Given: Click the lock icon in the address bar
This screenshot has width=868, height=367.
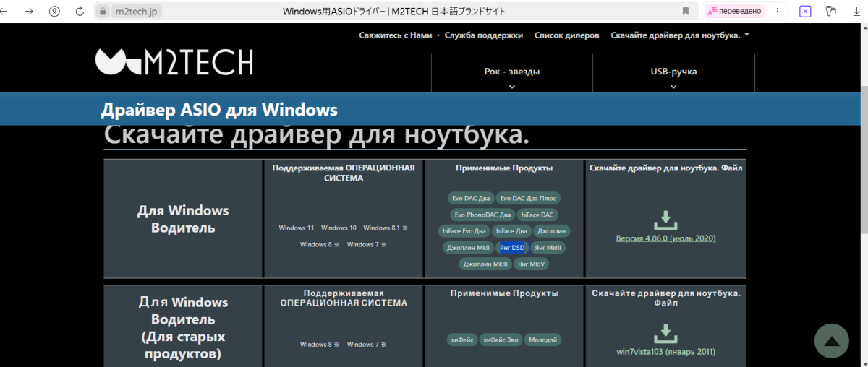Looking at the screenshot, I should pos(102,12).
